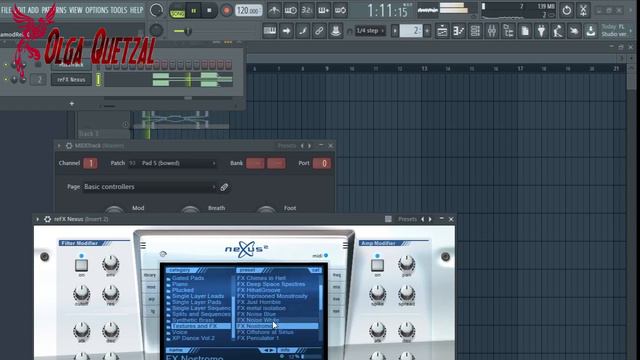The image size is (640, 360).
Task: Open the plugin picker plug icon
Action: (541, 31)
